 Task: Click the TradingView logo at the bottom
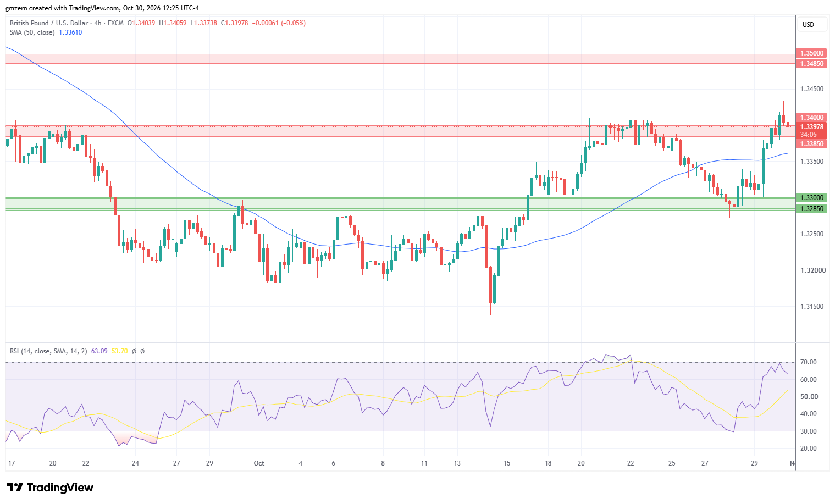[x=49, y=488]
